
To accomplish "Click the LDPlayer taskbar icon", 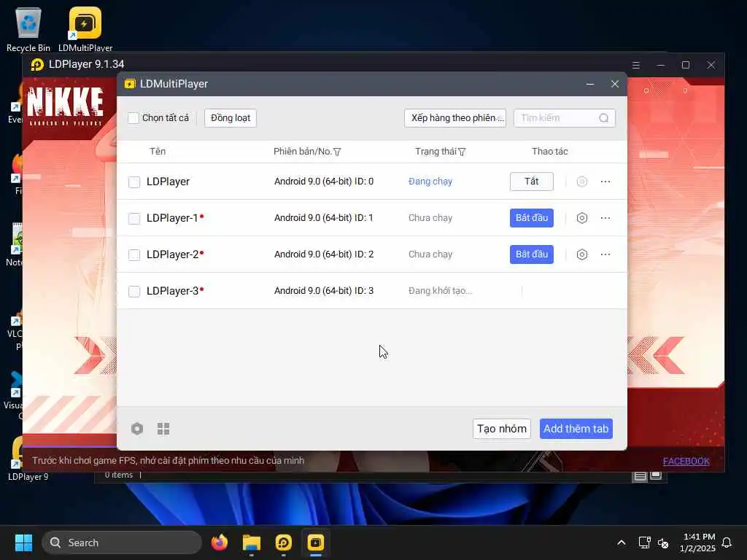I will (x=284, y=542).
